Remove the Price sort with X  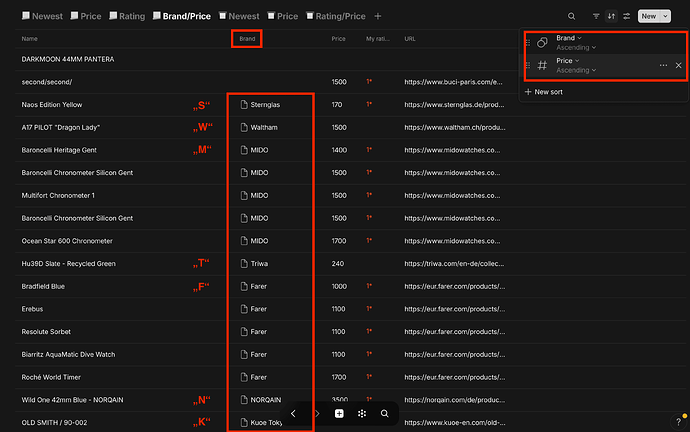679,66
